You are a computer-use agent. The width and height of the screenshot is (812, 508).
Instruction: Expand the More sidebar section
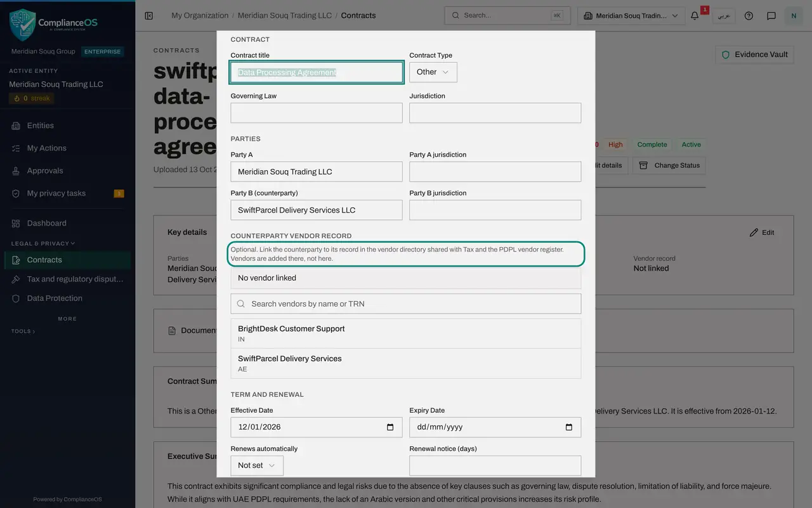point(67,319)
